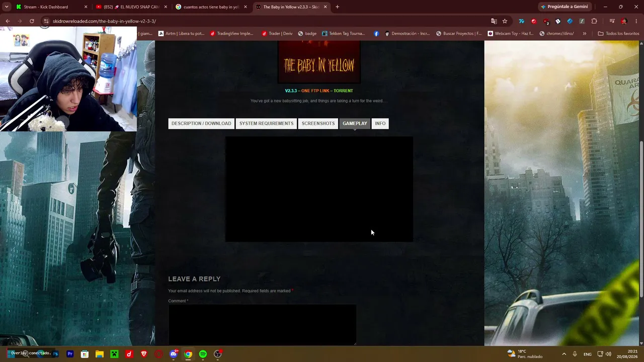The height and width of the screenshot is (362, 644).
Task: Click the Comment text area
Action: [x=262, y=325]
